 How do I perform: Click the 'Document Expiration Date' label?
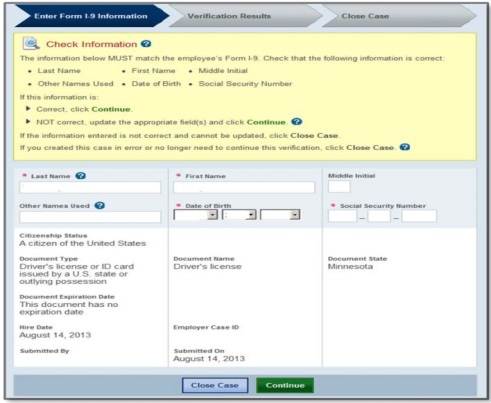67,297
